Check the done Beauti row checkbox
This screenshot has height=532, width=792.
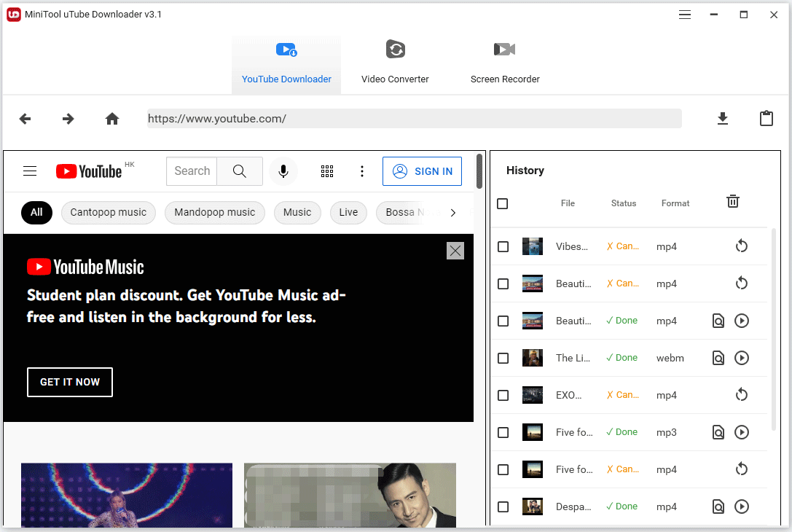[503, 321]
